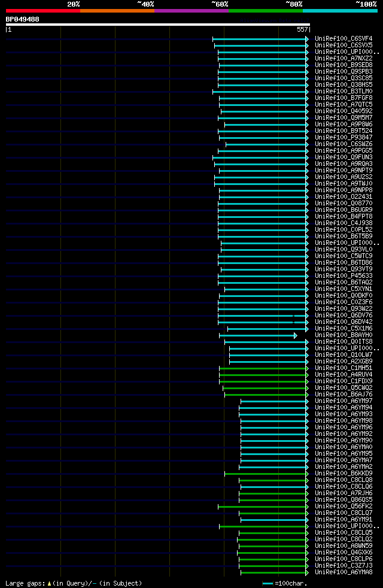
Task: Click the UniRef100_A6YMA2 entry
Action: 344,467
